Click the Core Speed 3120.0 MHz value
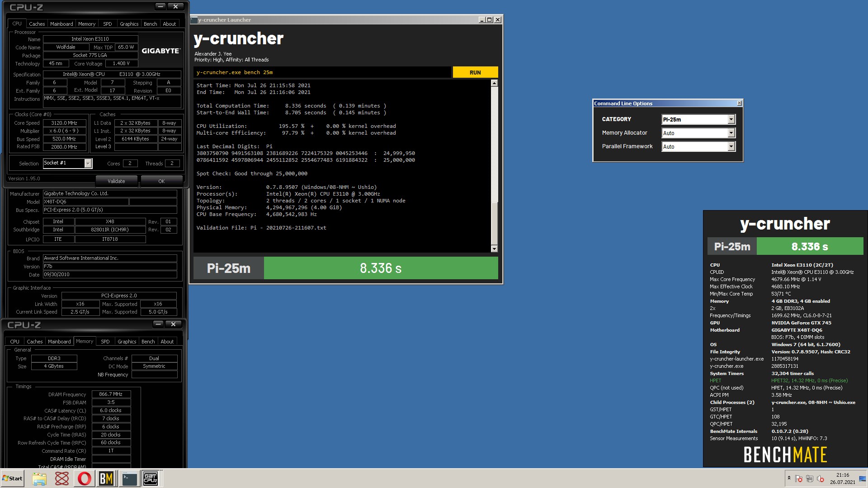The height and width of the screenshot is (488, 868). pyautogui.click(x=64, y=123)
